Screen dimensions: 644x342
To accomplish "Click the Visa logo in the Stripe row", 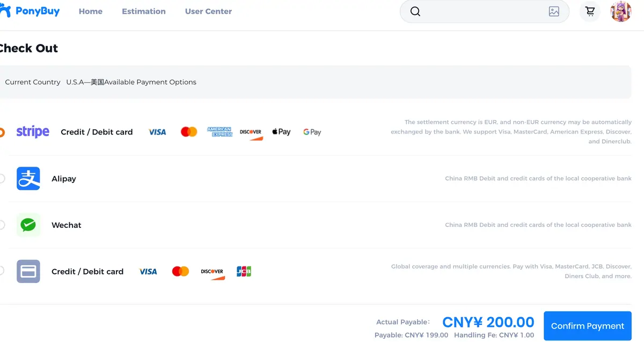I will click(157, 132).
